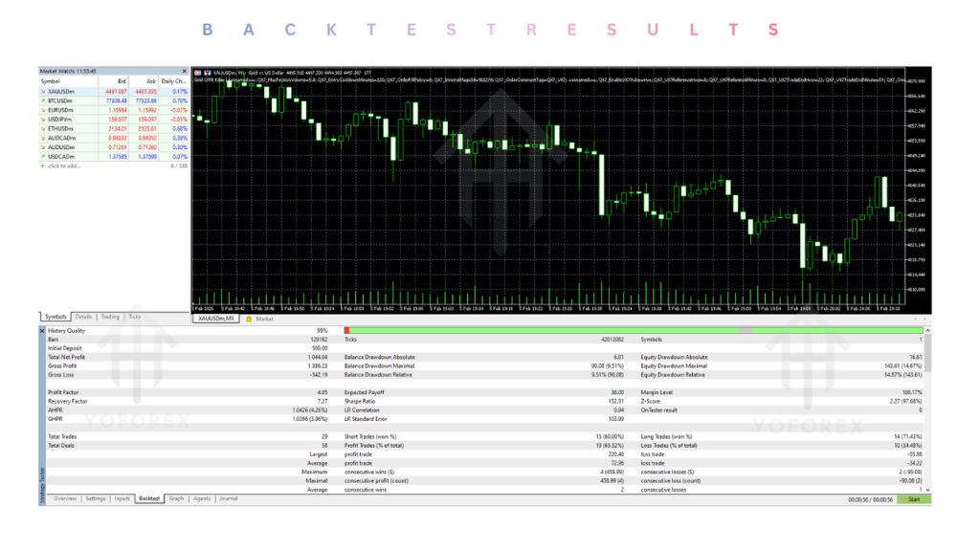980x551 pixels.
Task: Click the Sharpe Ratio label
Action: pos(360,401)
